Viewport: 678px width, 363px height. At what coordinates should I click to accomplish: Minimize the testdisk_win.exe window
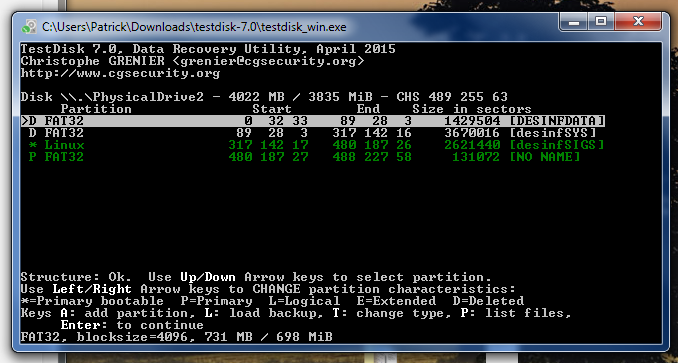[x=574, y=22]
